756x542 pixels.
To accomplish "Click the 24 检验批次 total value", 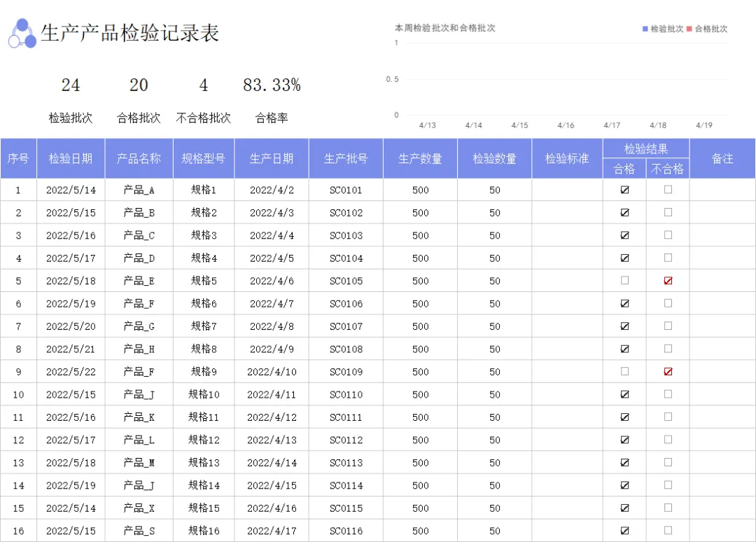I will (x=71, y=85).
